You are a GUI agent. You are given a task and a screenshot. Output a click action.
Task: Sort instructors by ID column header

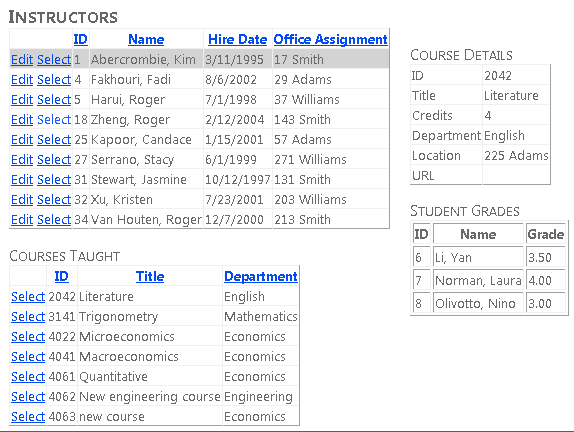tap(81, 39)
